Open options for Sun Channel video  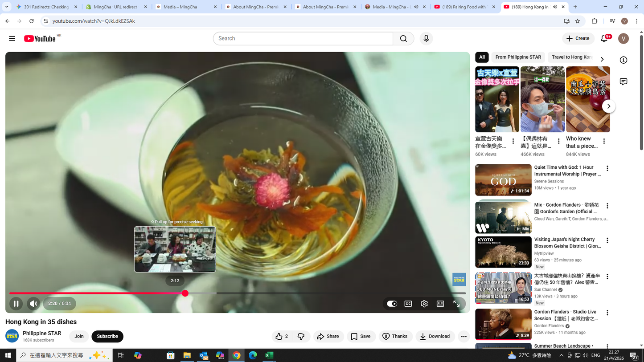click(607, 277)
